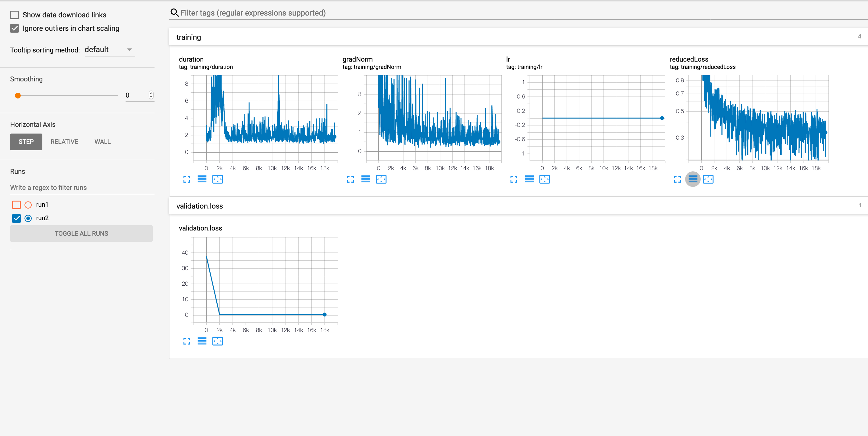
Task: Toggle log scale on the reducedLoss chart
Action: 693,179
